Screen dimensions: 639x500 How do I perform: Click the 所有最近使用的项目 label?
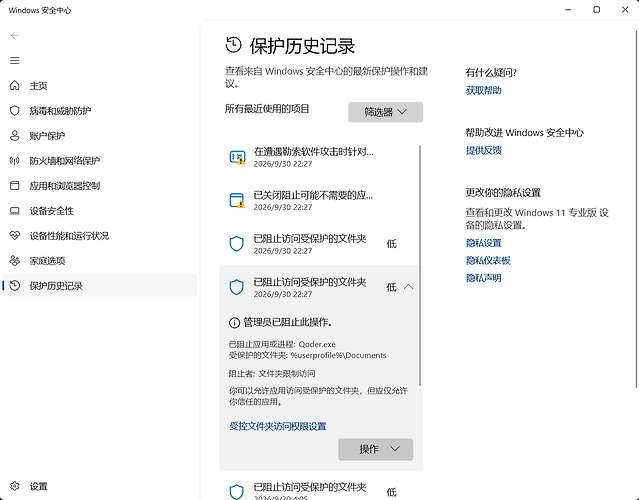pyautogui.click(x=267, y=109)
